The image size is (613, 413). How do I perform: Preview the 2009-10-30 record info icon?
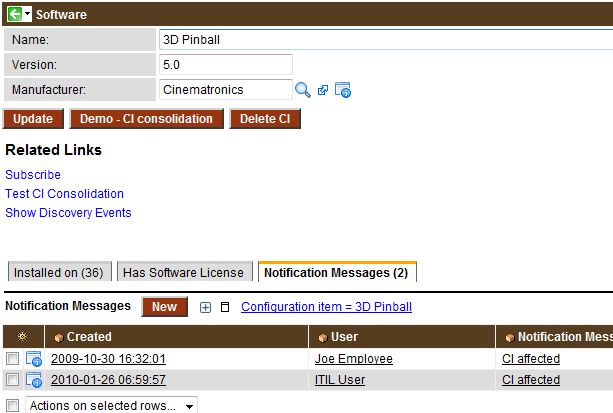(x=34, y=359)
